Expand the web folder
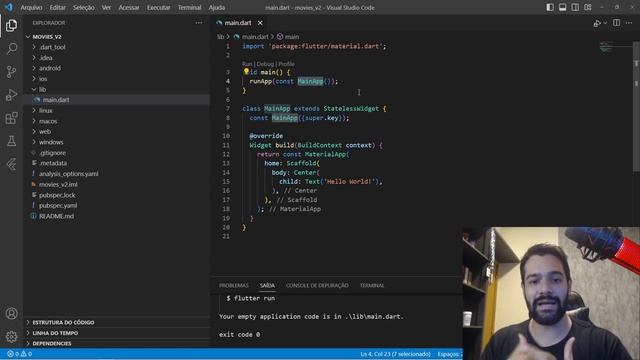This screenshot has height=360, width=640. (x=116, y=131)
